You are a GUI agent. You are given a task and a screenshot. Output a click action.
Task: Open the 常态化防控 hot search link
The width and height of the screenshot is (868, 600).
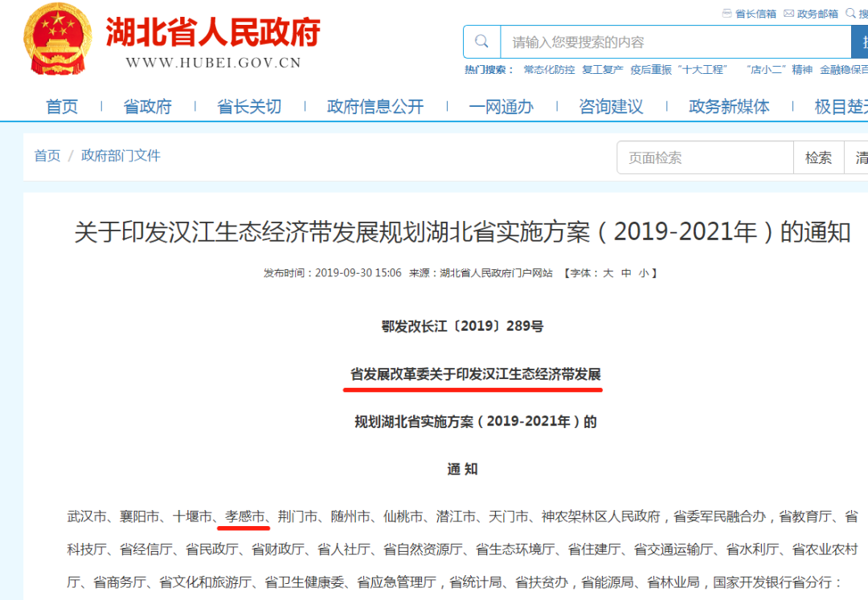click(549, 70)
